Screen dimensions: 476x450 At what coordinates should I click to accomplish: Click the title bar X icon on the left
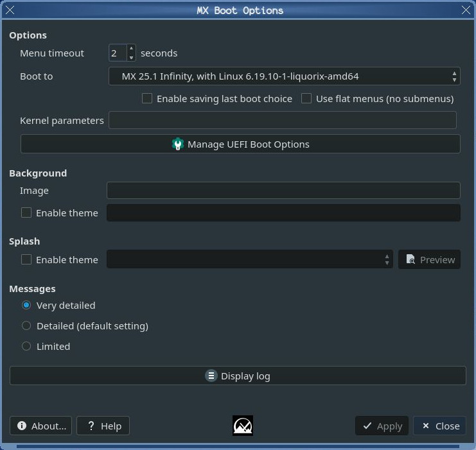[x=10, y=10]
